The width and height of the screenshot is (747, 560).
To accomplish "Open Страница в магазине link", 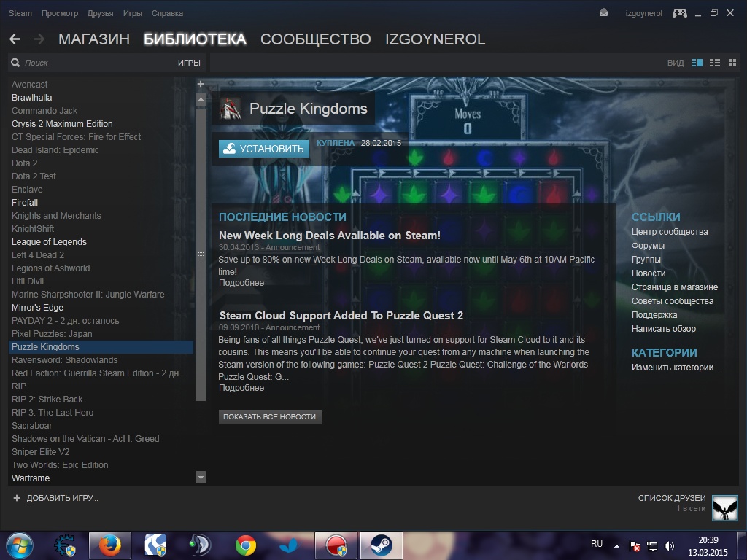I will click(x=675, y=287).
